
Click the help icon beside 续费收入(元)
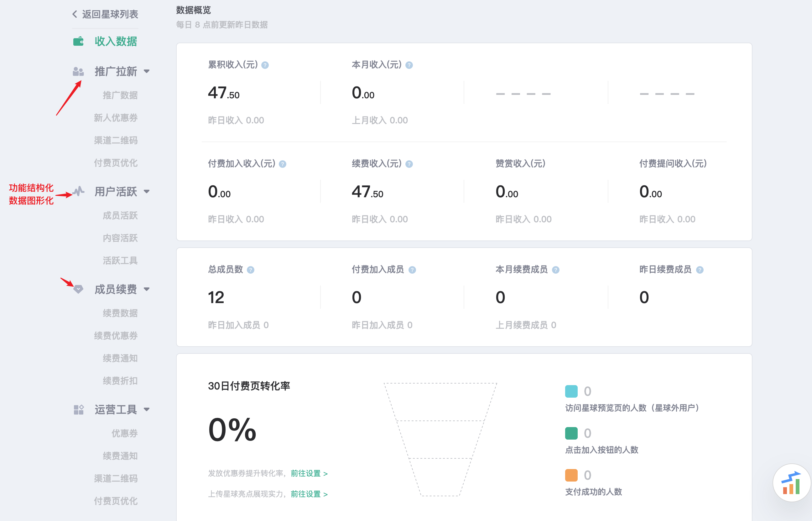point(409,164)
